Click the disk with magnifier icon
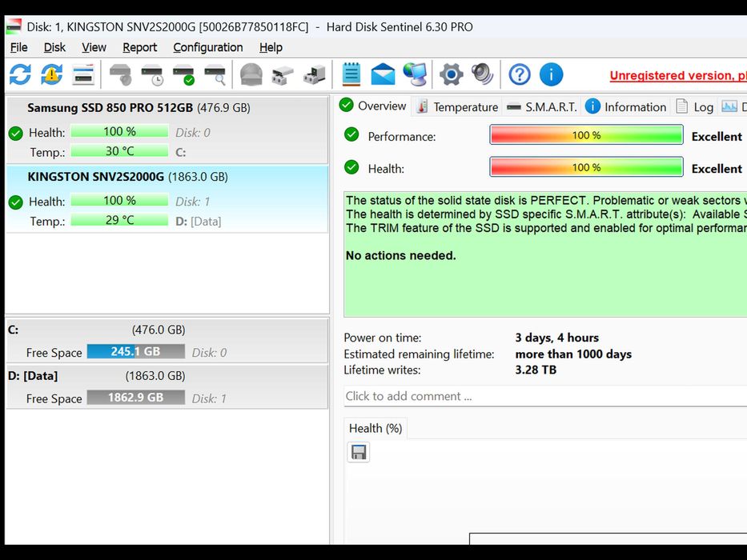The width and height of the screenshot is (747, 560). tap(215, 74)
